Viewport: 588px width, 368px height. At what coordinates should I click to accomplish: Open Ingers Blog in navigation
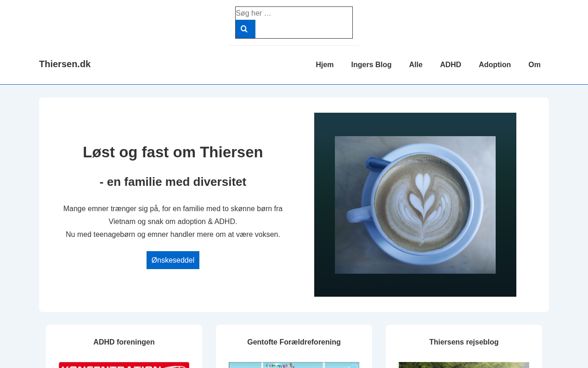(x=371, y=65)
